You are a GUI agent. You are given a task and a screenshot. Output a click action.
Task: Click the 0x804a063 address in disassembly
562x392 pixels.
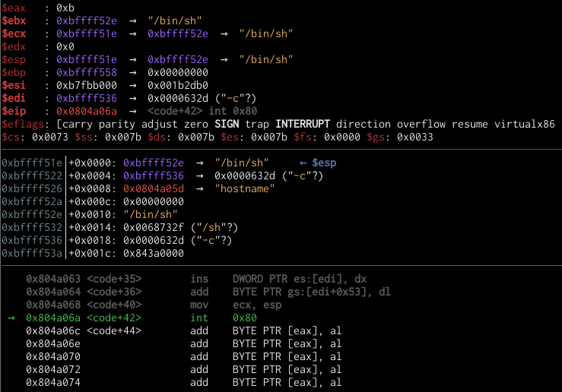[x=52, y=279]
